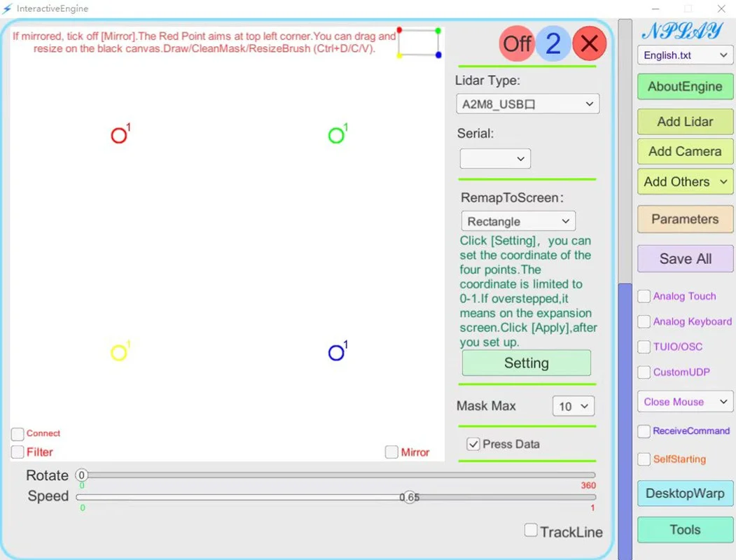This screenshot has width=736, height=560.
Task: Open the Mask Max value dropdown
Action: (573, 406)
